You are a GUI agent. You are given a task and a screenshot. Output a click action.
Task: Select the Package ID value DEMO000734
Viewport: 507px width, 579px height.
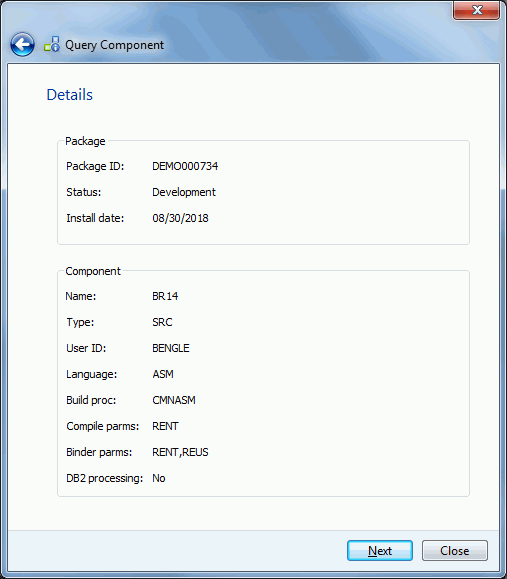(x=185, y=166)
